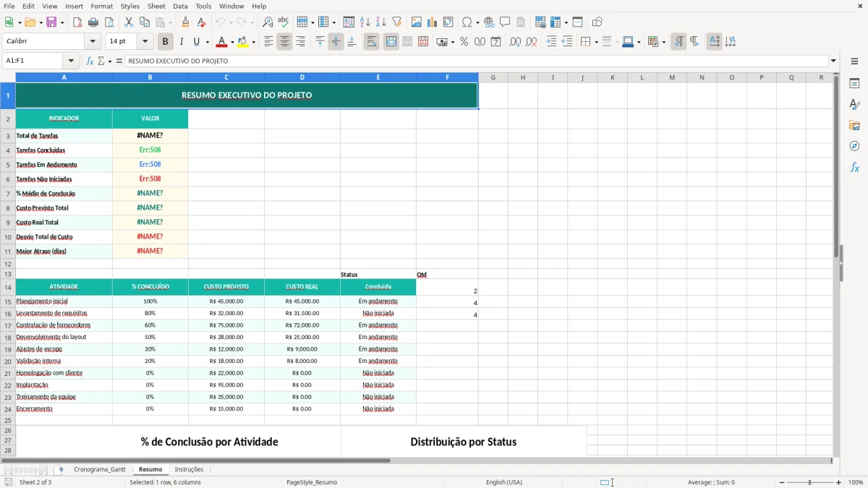Expand the formula bar
The image size is (868, 488).
pyautogui.click(x=833, y=61)
